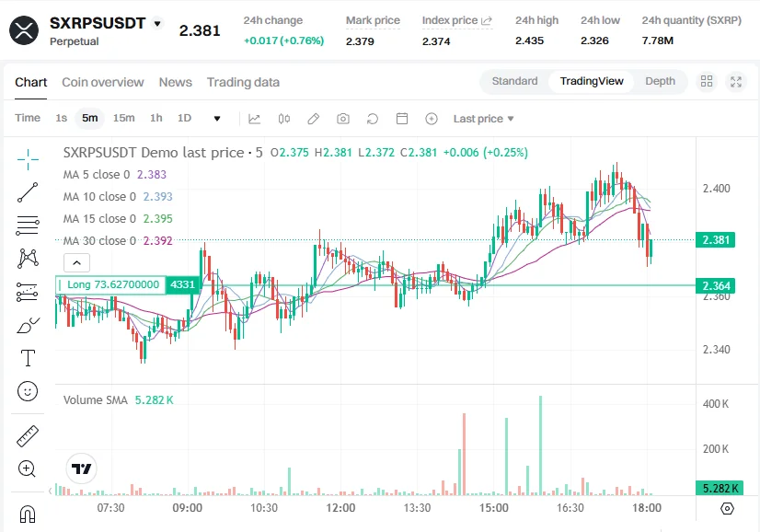Open the calendar date range icon
The image size is (760, 532).
402,119
